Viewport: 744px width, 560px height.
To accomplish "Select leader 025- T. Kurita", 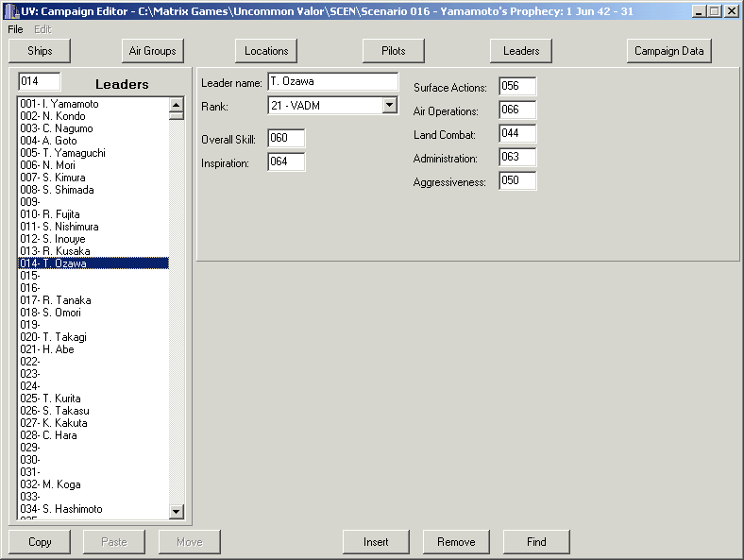I will point(93,399).
